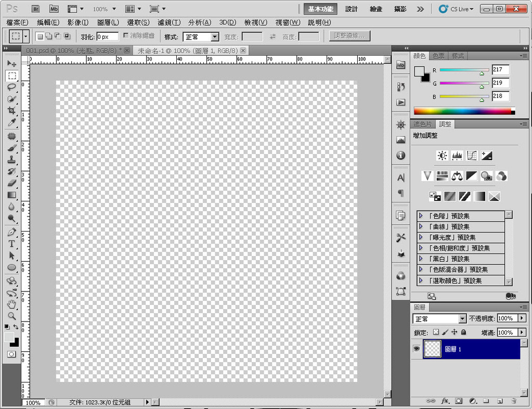Open the 濾鏡 menu
Image resolution: width=532 pixels, height=409 pixels.
(169, 22)
